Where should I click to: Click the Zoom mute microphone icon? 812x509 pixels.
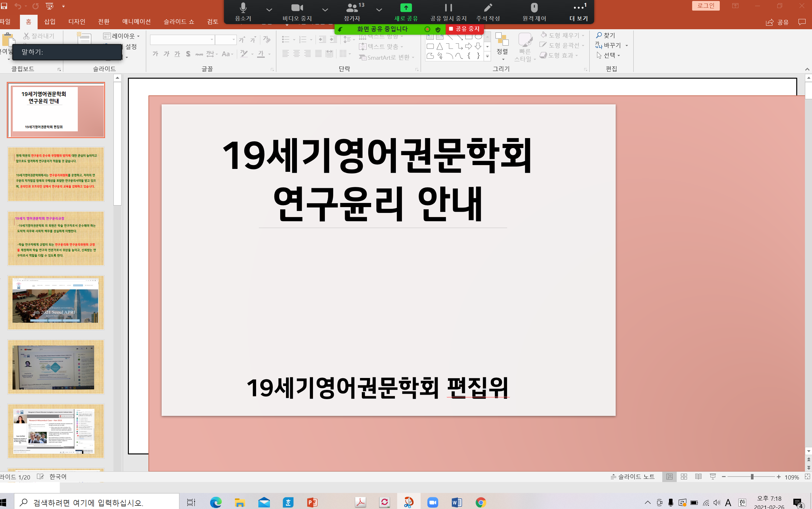coord(243,8)
